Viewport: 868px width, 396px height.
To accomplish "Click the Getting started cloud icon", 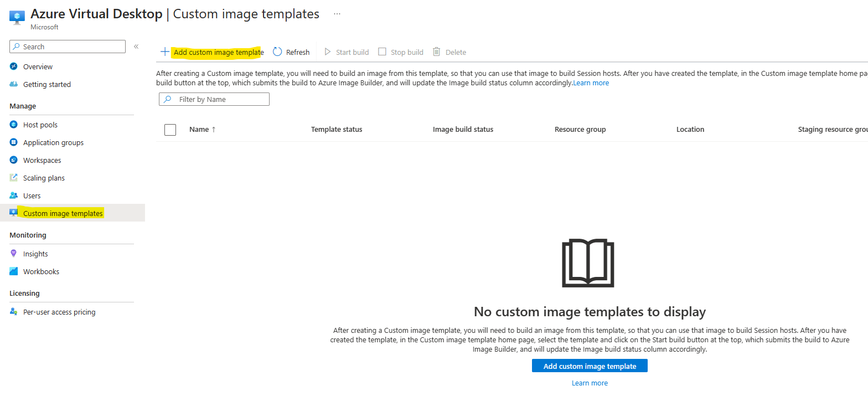I will pos(14,84).
